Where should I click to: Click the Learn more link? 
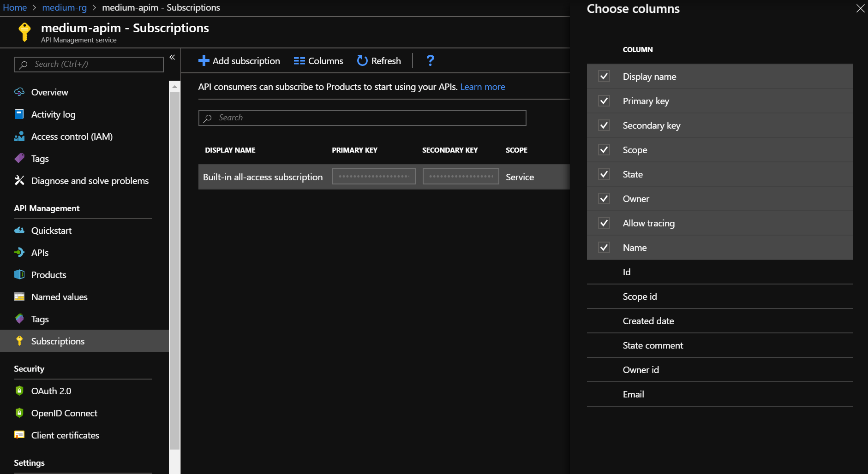point(483,87)
